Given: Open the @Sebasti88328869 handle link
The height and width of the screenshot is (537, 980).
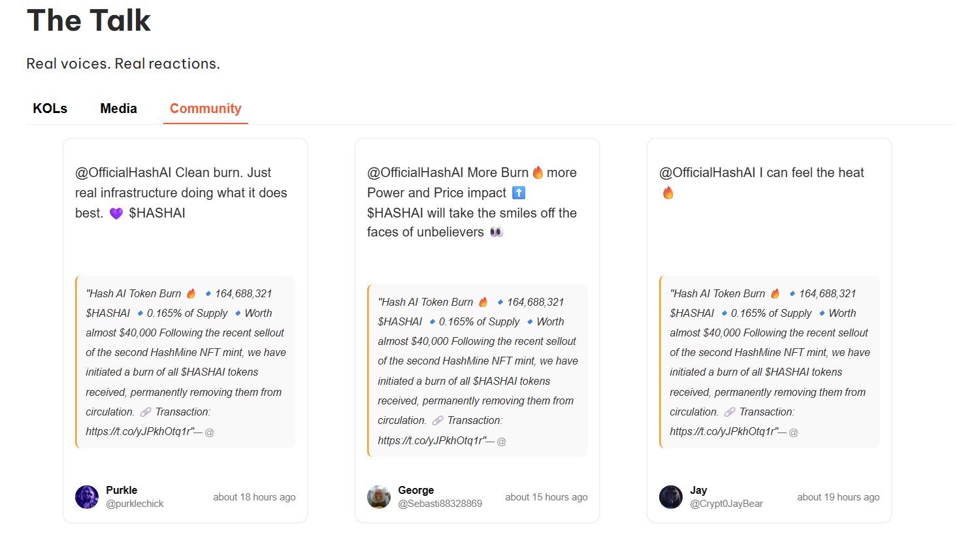Looking at the screenshot, I should (440, 504).
